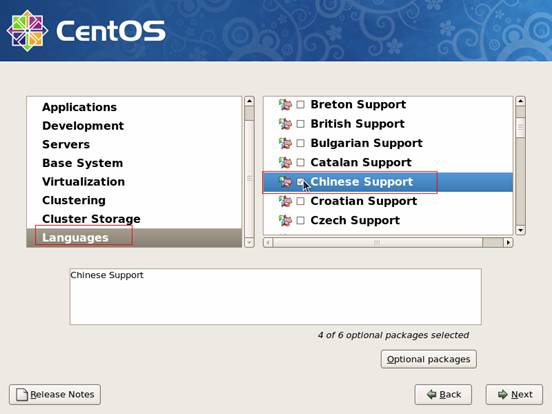552x414 pixels.
Task: Click right arrow of horizontal scrollbar
Action: (508, 243)
